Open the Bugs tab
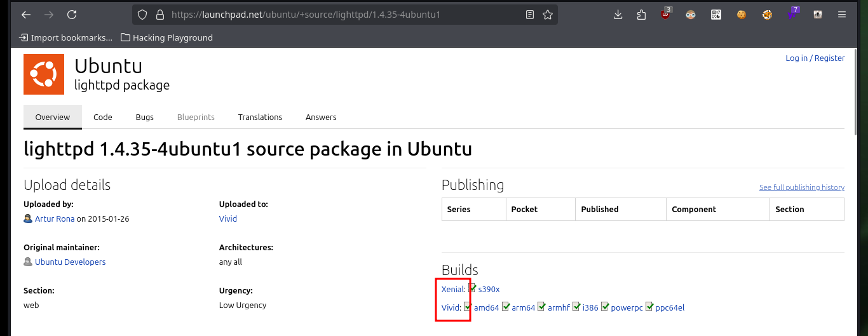Viewport: 868px width, 336px height. click(x=145, y=117)
